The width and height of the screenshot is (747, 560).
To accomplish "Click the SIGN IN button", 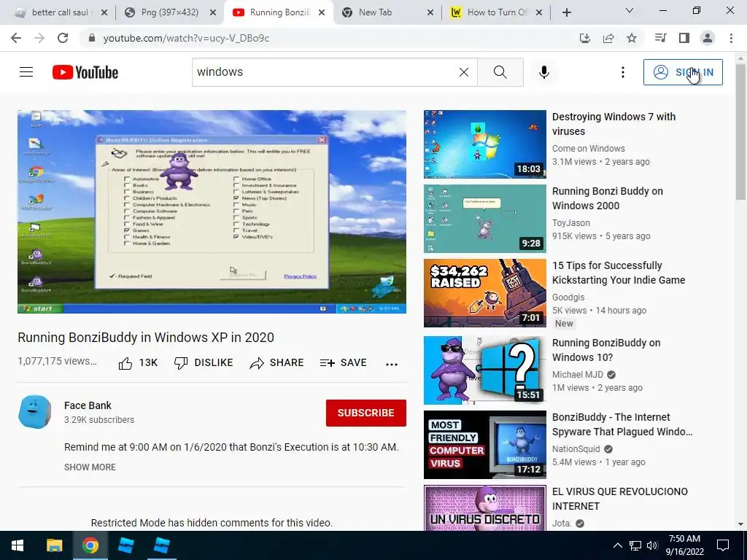I will 683,72.
